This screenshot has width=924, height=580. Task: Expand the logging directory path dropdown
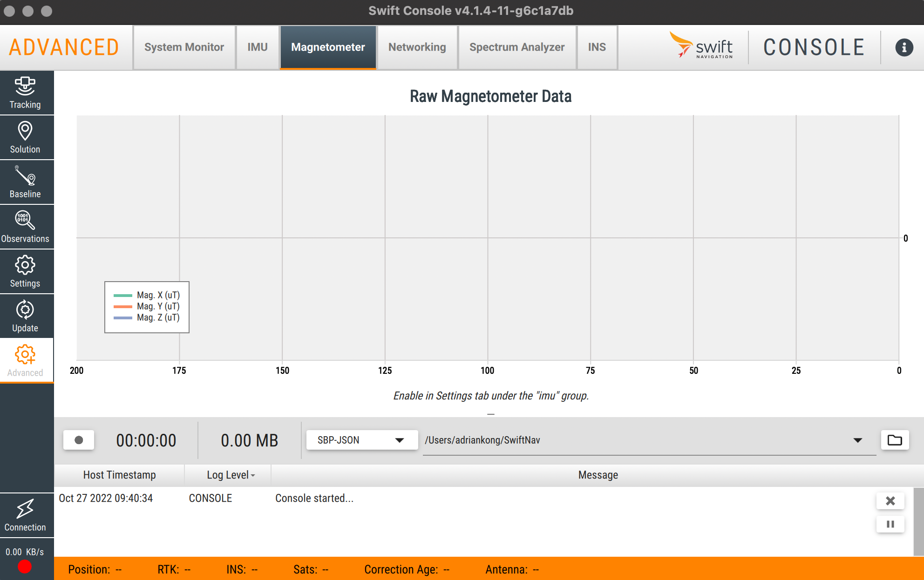857,440
